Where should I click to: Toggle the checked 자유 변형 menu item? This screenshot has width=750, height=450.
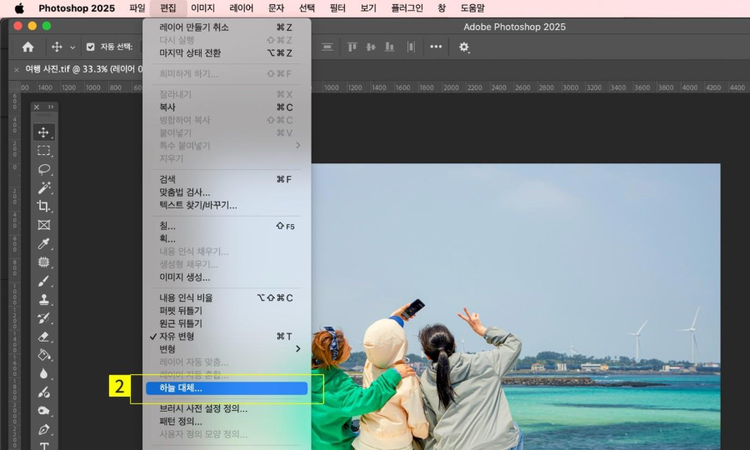click(226, 336)
